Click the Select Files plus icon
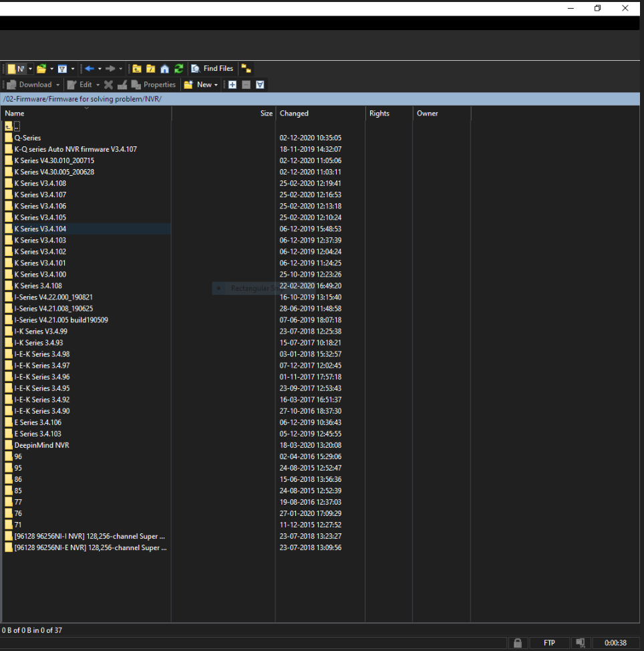Image resolution: width=644 pixels, height=651 pixels. click(232, 85)
